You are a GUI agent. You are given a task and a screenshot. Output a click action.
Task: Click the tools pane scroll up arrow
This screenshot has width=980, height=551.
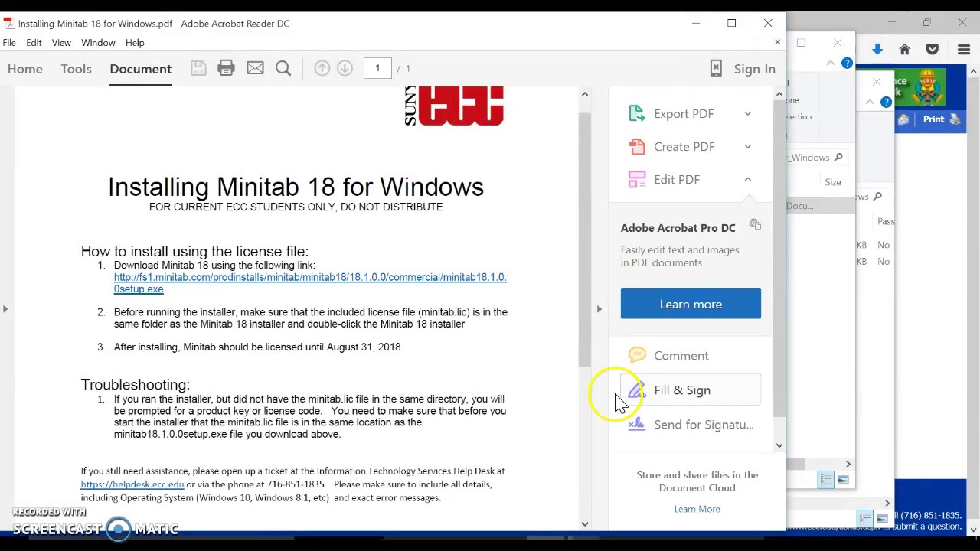tap(779, 94)
